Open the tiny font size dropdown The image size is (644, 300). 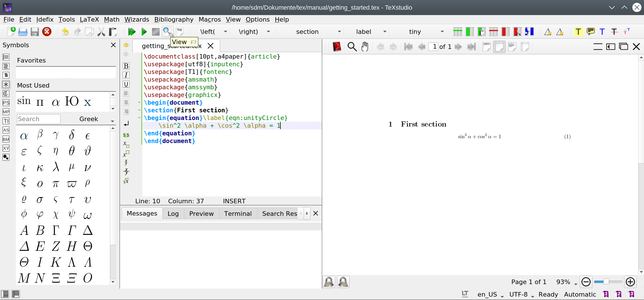click(442, 32)
